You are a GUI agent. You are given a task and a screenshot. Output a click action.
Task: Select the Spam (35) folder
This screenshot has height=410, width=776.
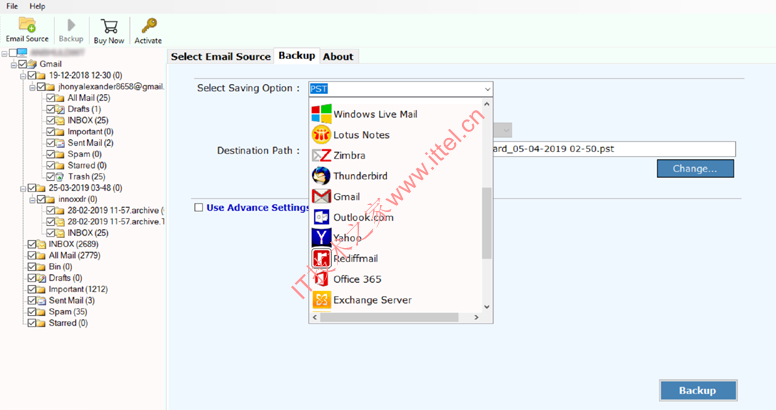pos(68,312)
